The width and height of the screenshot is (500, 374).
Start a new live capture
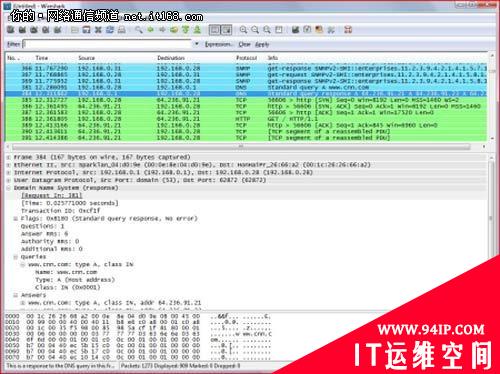[x=34, y=30]
